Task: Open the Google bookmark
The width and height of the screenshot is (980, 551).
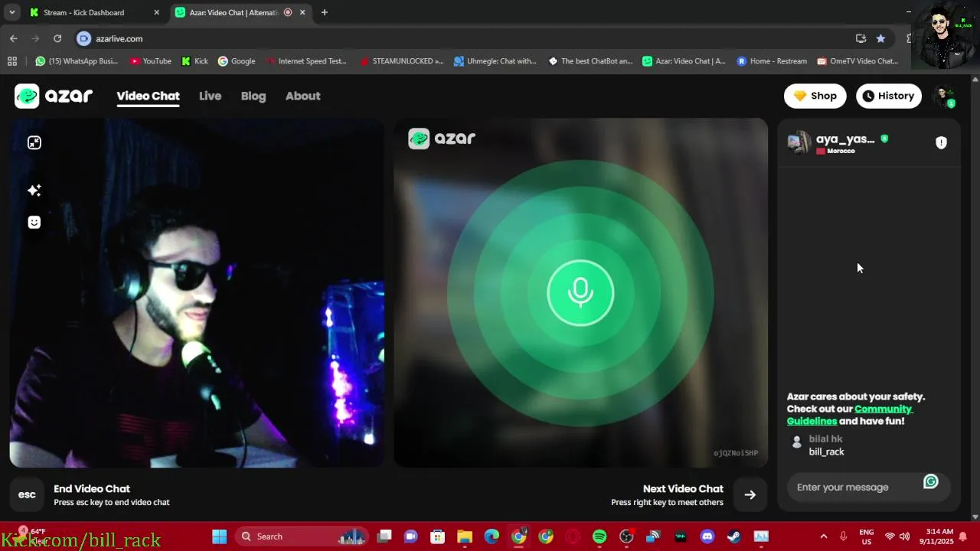Action: coord(237,61)
